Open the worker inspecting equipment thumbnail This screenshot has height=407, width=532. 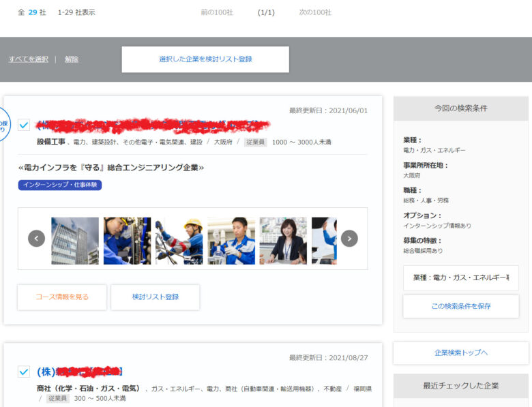tap(128, 241)
